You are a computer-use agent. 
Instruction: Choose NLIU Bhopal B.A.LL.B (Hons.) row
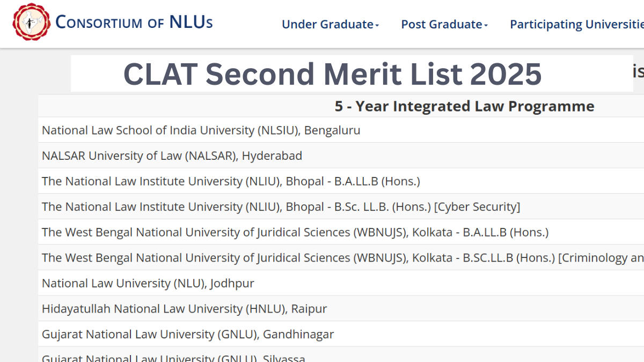pos(231,181)
